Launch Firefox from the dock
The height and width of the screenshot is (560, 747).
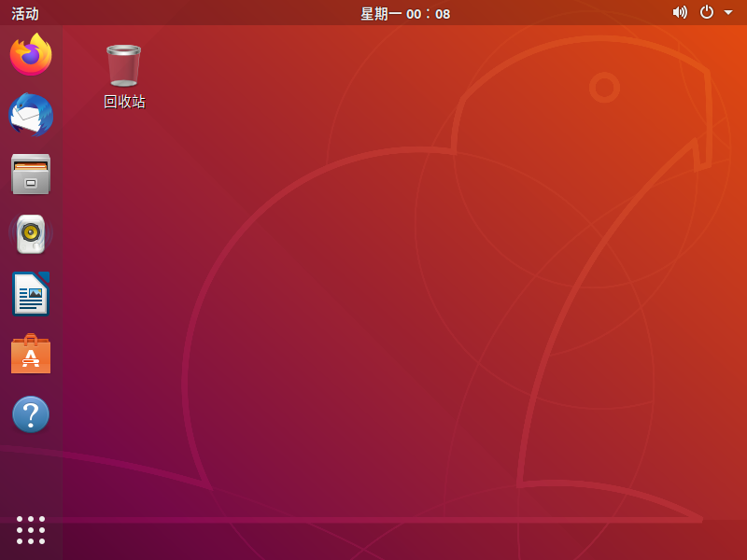coord(31,54)
